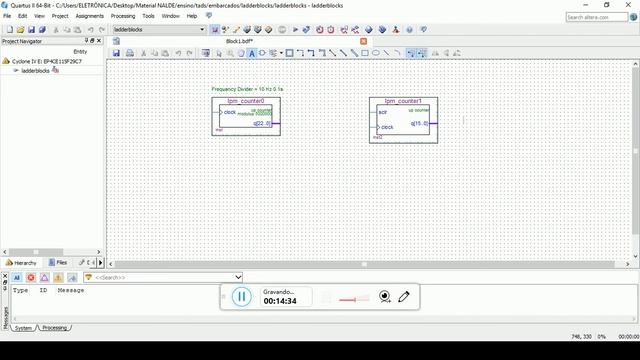Select the Hierarchy tab
Screen dimensions: 640x360
[21, 263]
